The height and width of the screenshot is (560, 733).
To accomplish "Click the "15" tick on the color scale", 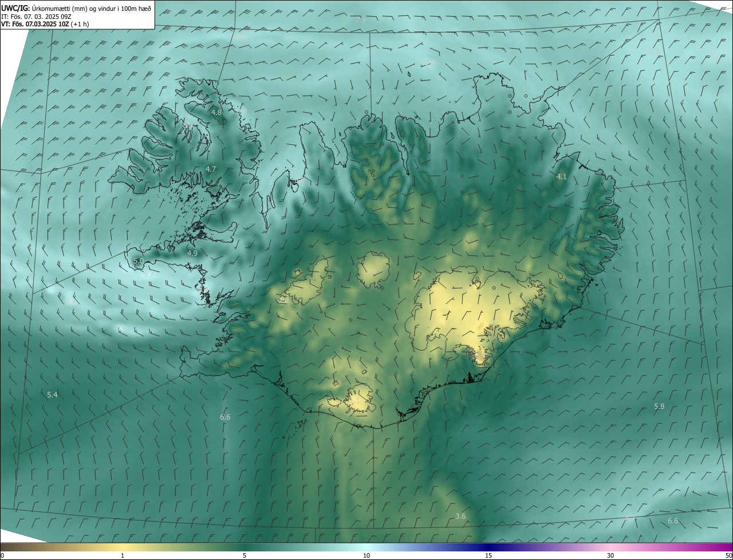I will coord(488,555).
